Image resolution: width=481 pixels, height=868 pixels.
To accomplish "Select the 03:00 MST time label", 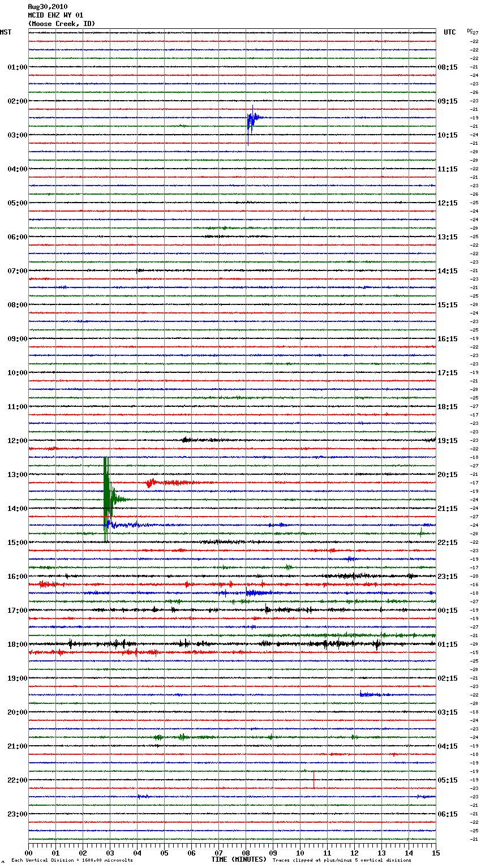I will point(17,135).
